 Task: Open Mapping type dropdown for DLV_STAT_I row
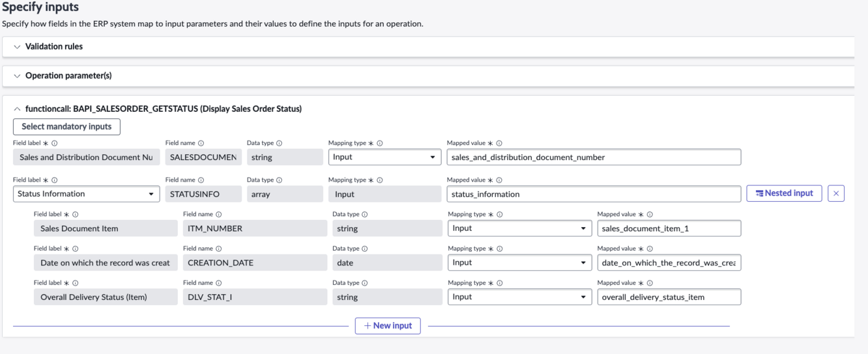click(x=519, y=297)
